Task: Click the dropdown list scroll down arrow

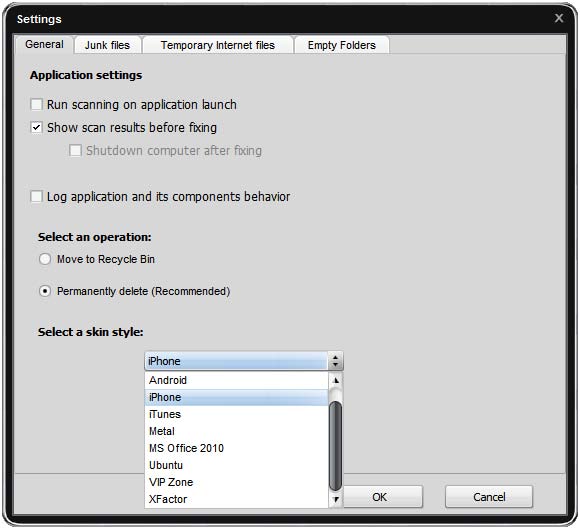Action: point(336,500)
